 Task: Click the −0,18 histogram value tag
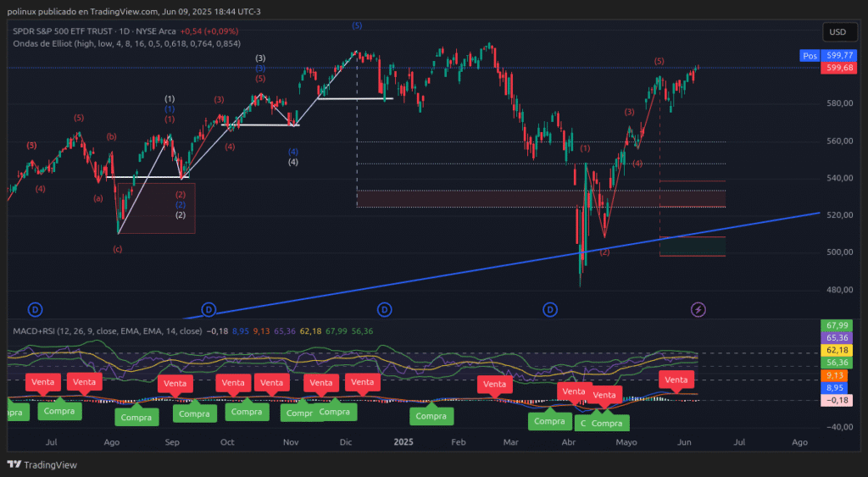click(x=837, y=400)
